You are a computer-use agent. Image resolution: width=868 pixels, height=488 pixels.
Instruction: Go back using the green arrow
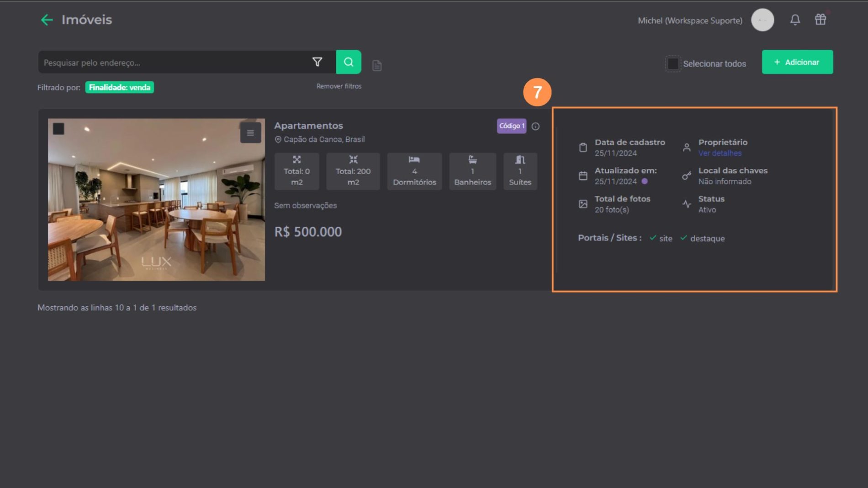[47, 20]
